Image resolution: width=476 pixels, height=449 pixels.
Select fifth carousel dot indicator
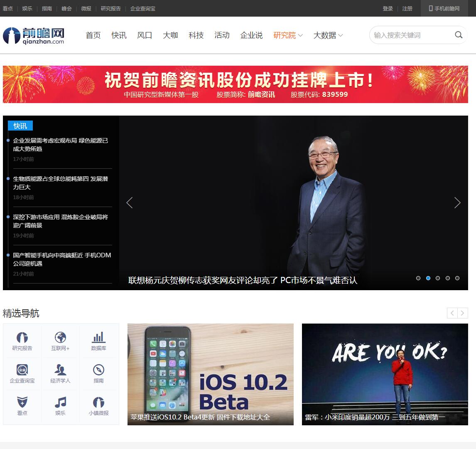point(457,278)
